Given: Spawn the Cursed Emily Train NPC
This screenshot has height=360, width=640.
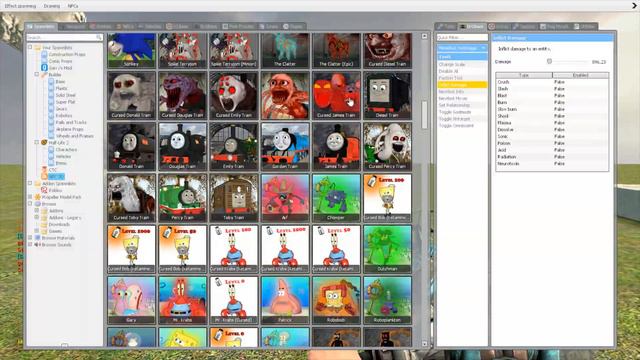Looking at the screenshot, I should 234,96.
